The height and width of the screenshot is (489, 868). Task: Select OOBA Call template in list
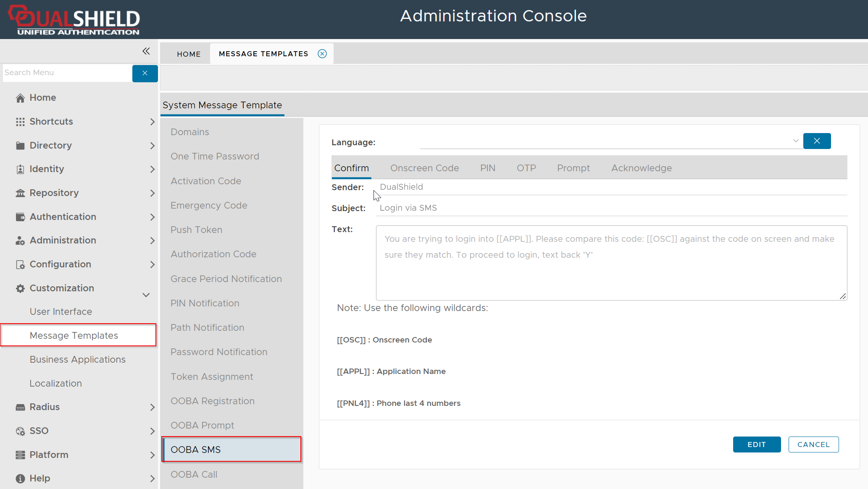[194, 474]
